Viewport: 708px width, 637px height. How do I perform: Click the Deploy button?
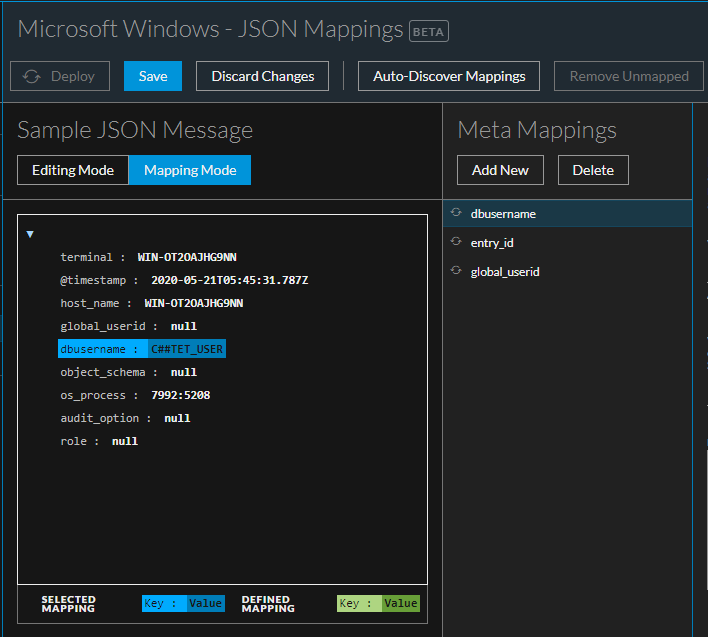pos(60,76)
